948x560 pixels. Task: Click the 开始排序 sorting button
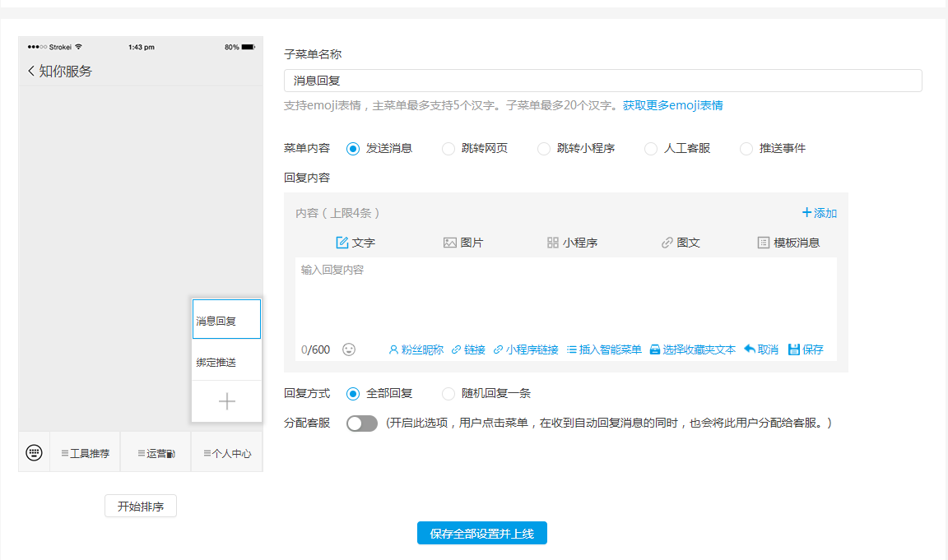(140, 506)
